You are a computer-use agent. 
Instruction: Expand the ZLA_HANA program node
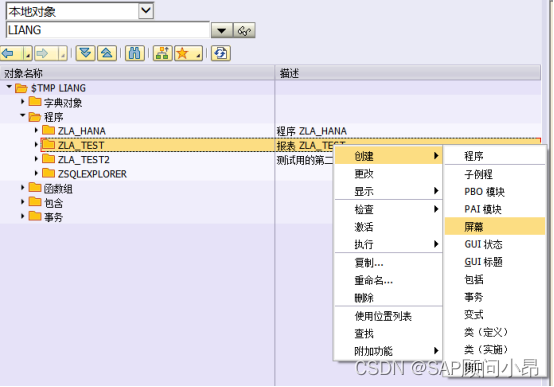point(36,130)
